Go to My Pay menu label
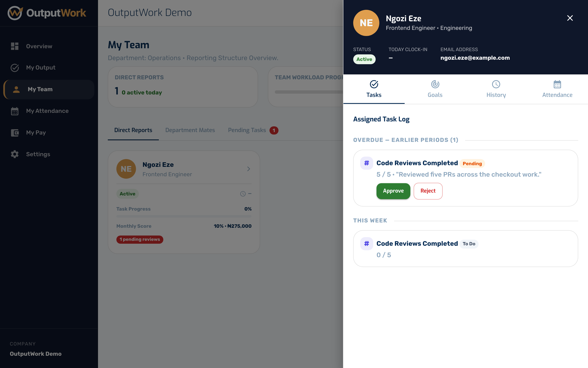 tap(36, 133)
